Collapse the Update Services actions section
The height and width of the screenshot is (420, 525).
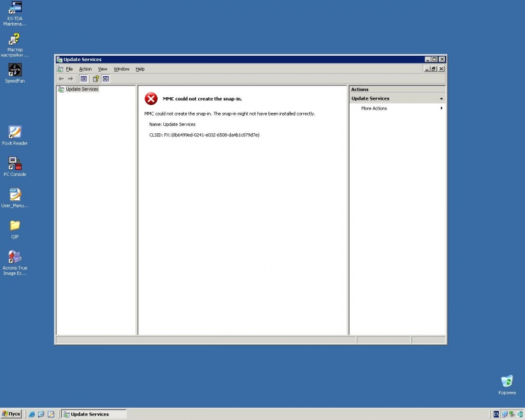441,98
